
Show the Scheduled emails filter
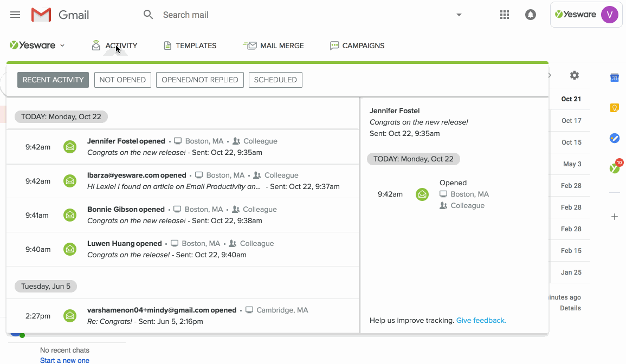pos(275,80)
